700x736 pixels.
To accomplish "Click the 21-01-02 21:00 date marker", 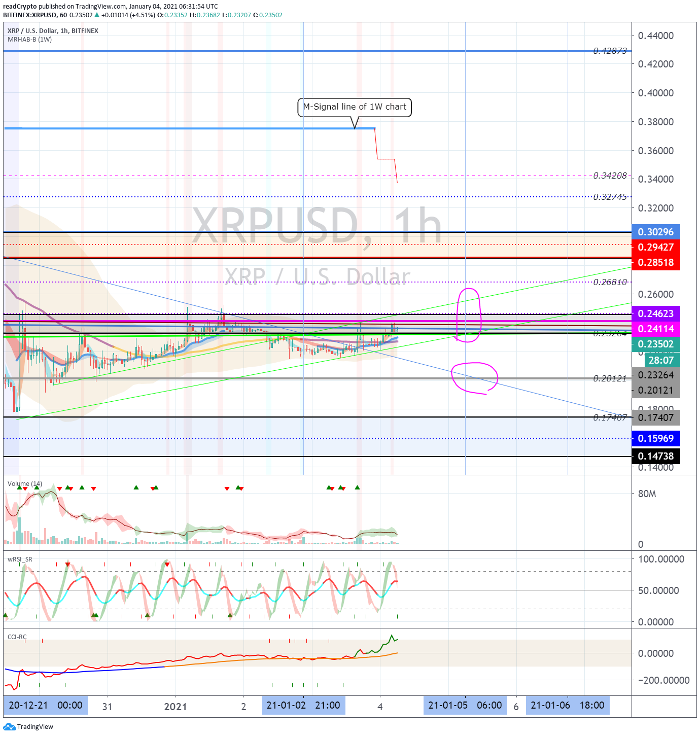I will point(303,706).
